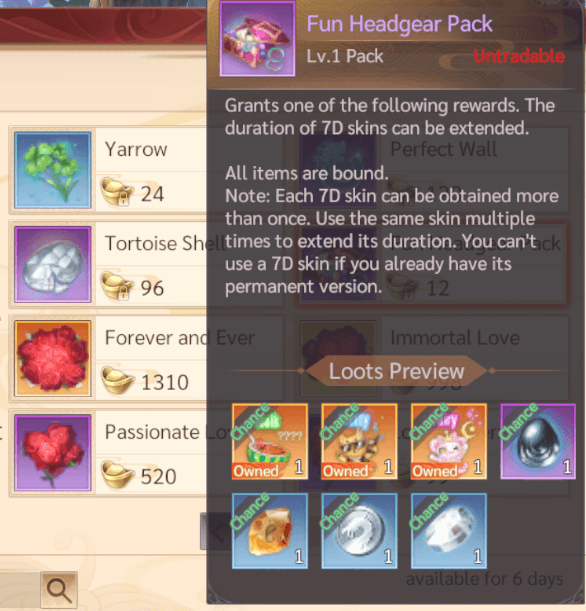The image size is (586, 611).
Task: Click the Tortoise Shell price of 96
Action: (152, 288)
